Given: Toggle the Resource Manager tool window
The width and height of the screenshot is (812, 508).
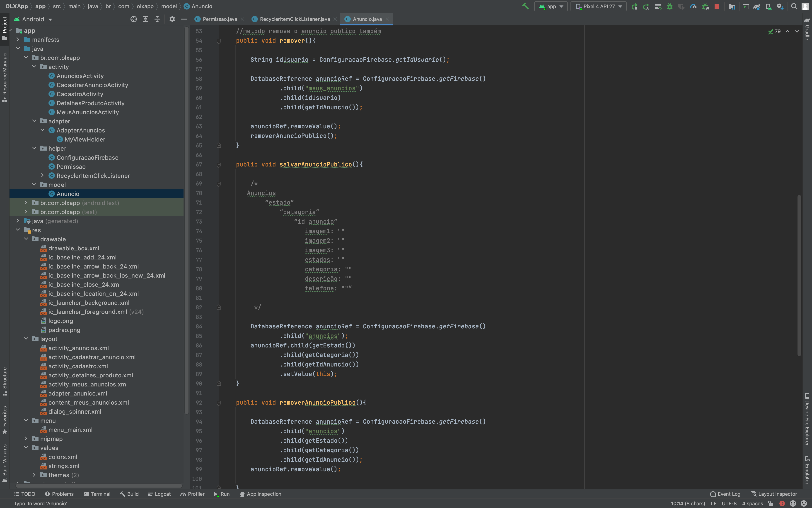Looking at the screenshot, I should coord(5,77).
